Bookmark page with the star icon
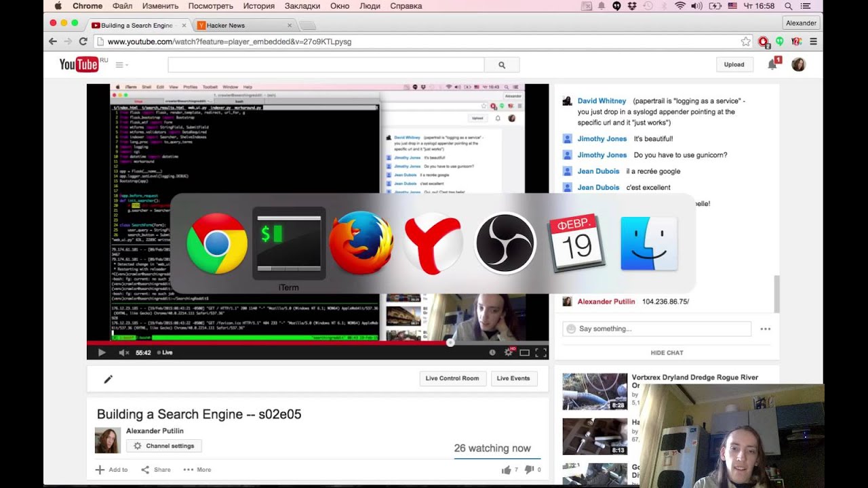The height and width of the screenshot is (488, 868). pos(746,41)
